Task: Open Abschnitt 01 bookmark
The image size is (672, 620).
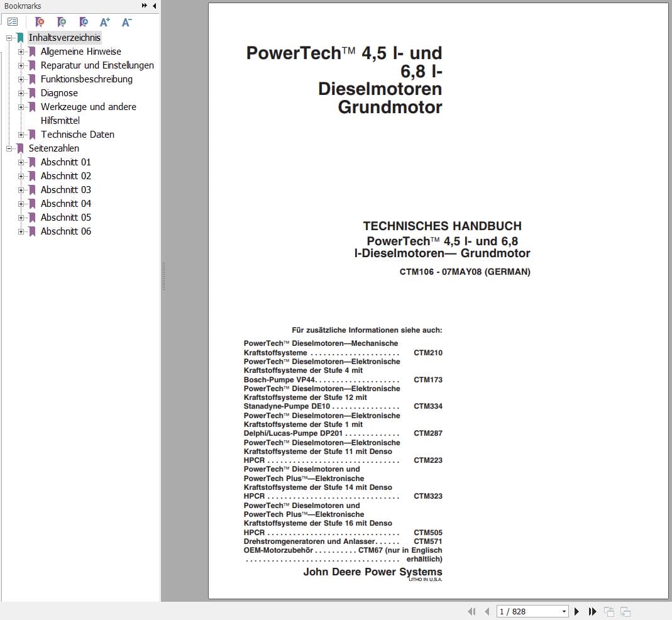Action: click(x=65, y=162)
